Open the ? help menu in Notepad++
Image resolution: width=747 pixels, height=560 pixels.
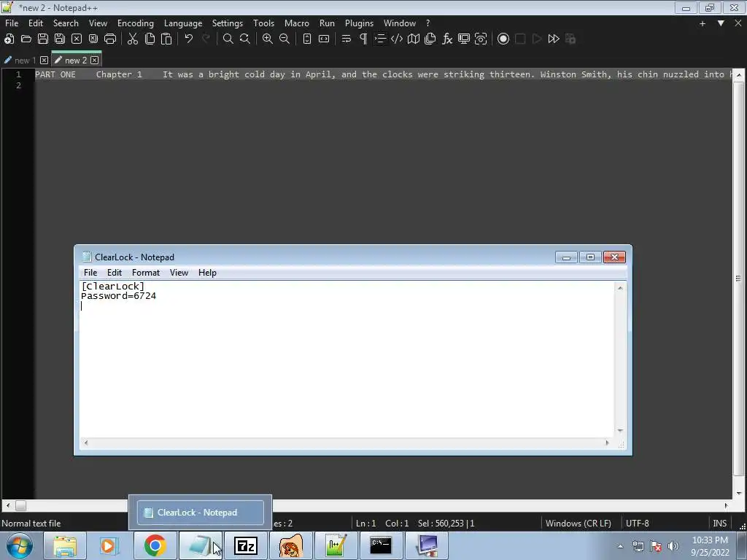tap(427, 23)
